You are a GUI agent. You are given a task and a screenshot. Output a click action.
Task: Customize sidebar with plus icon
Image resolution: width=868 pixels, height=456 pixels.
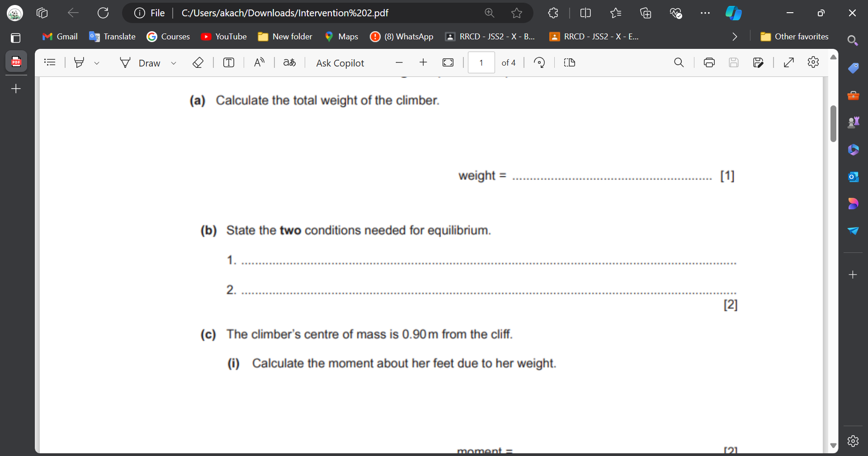coord(853,275)
